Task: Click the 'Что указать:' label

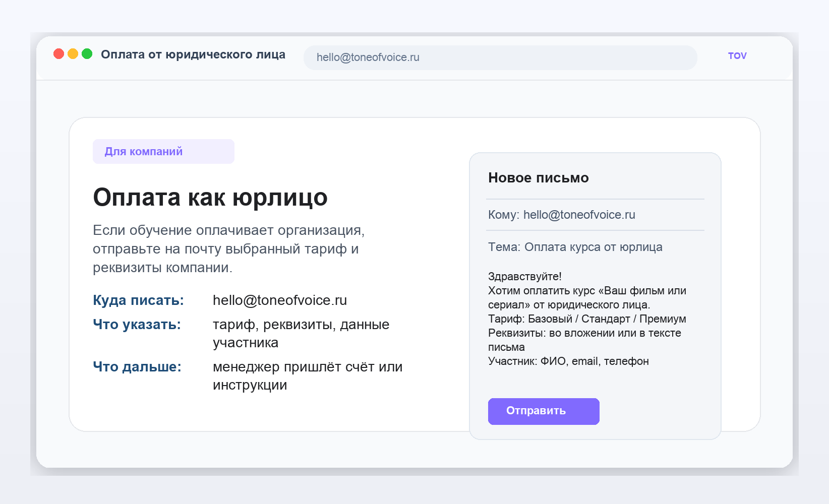Action: coord(137,325)
